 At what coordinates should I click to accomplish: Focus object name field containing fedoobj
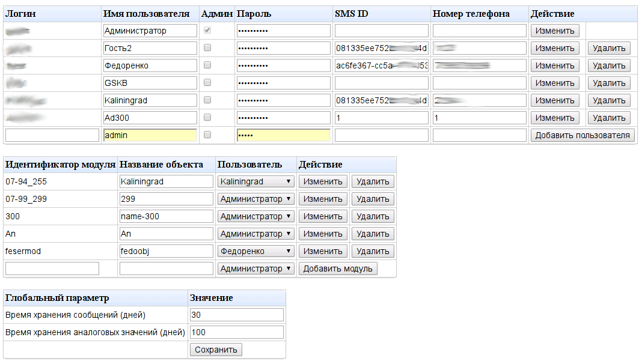[167, 251]
